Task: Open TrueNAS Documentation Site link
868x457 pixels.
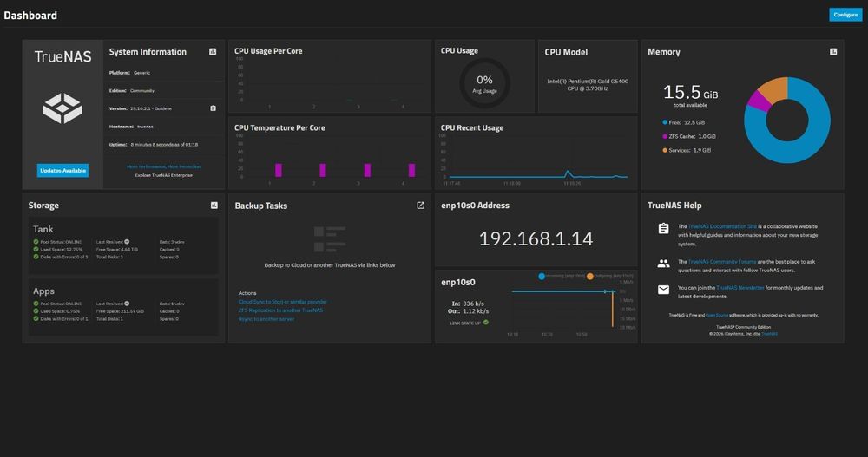Action: coord(722,226)
